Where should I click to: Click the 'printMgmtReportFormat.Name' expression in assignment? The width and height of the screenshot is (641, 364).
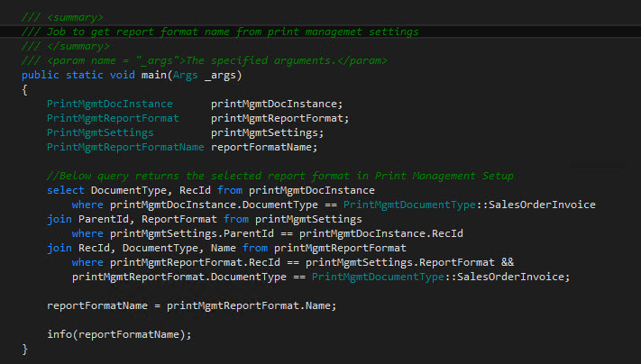(x=252, y=305)
